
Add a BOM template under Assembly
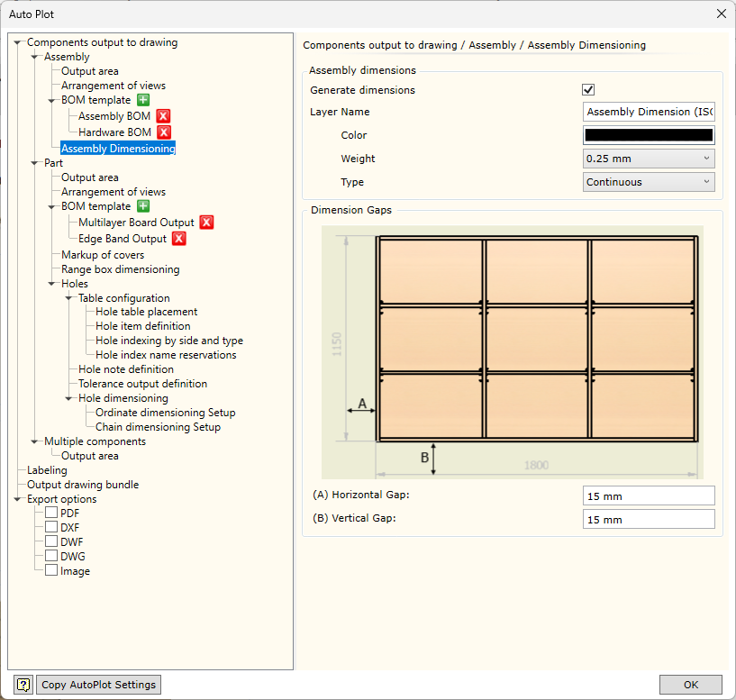(x=143, y=100)
